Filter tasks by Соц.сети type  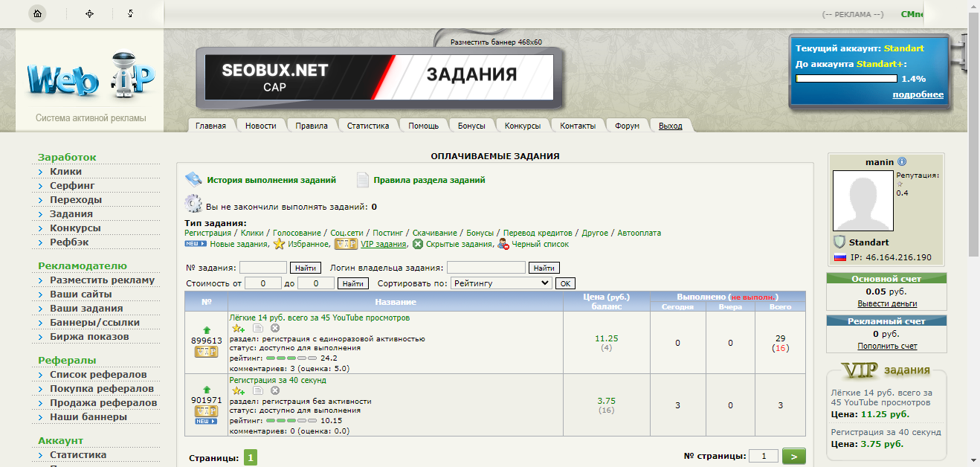pos(347,233)
